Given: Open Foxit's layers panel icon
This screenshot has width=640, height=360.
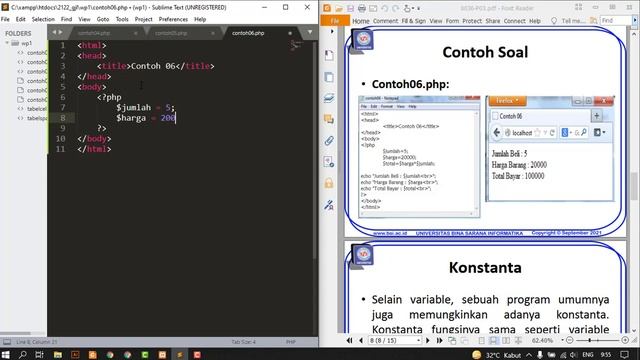Looking at the screenshot, I should pyautogui.click(x=329, y=98).
